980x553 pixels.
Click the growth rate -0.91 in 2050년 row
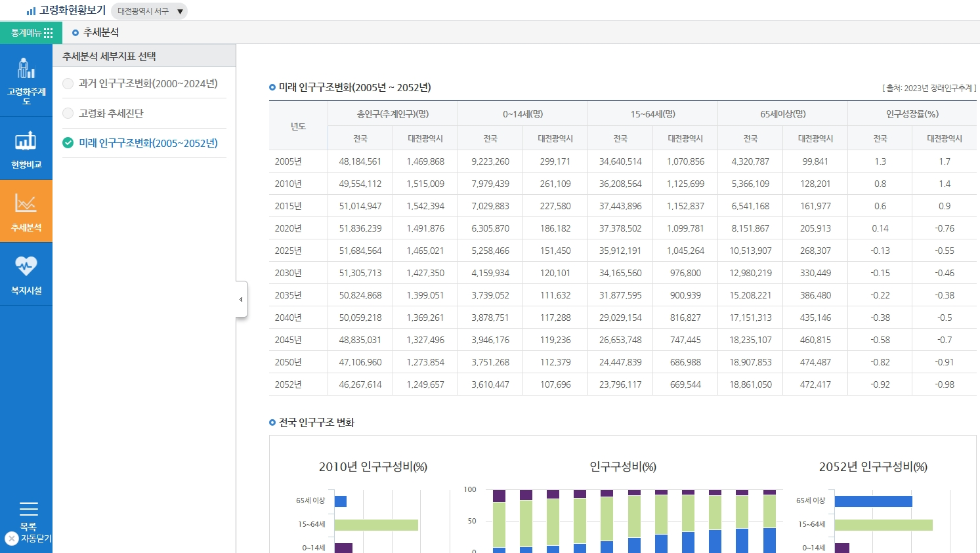click(x=945, y=362)
